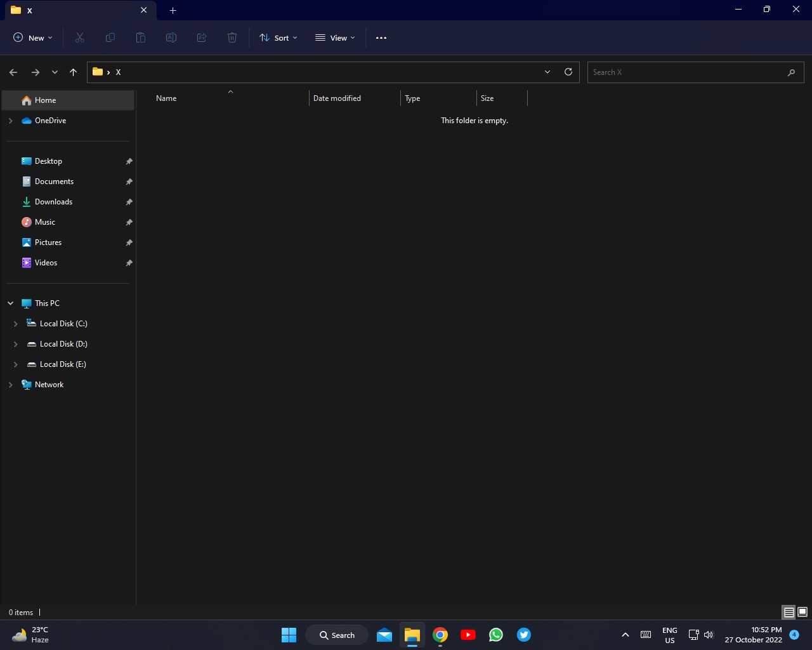This screenshot has height=650, width=812.
Task: Open Chrome from the taskbar
Action: pos(440,635)
